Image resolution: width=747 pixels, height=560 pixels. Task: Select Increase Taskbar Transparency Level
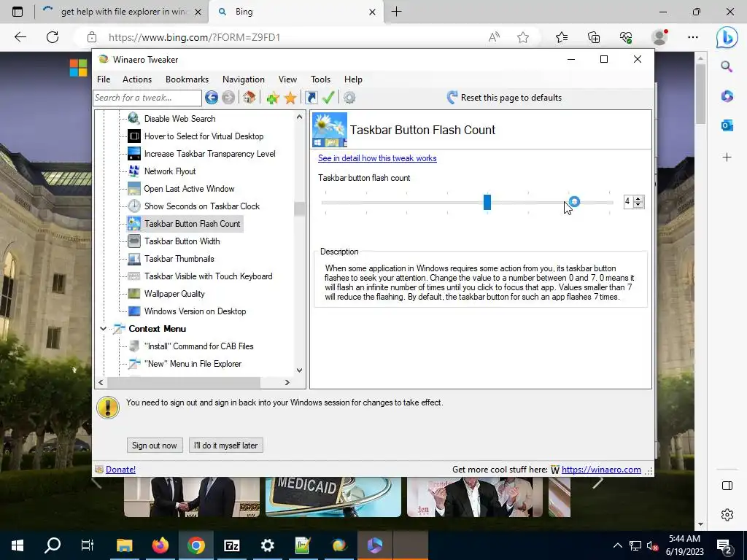tap(209, 154)
